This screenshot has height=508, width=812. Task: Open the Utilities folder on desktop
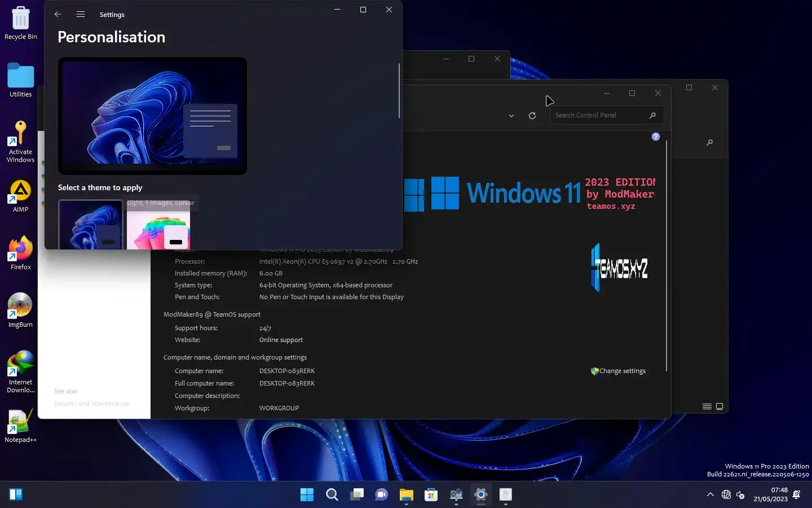pyautogui.click(x=21, y=80)
